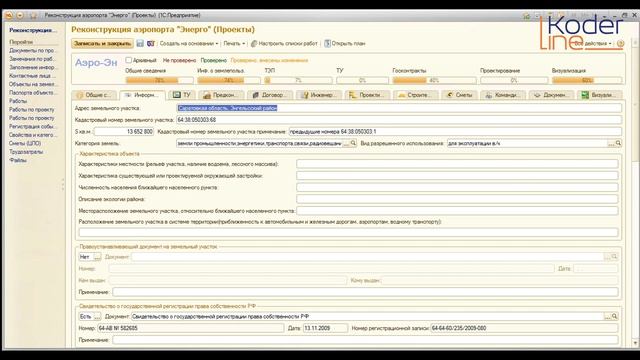This screenshot has height=360, width=640.
Task: Open Контактные лица sidebar link
Action: pyautogui.click(x=32, y=76)
